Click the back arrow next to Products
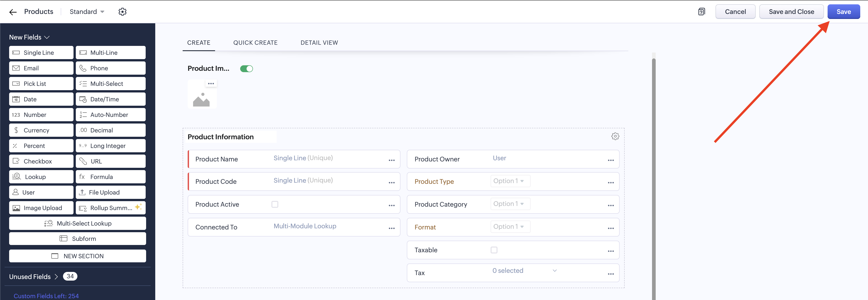 click(13, 12)
